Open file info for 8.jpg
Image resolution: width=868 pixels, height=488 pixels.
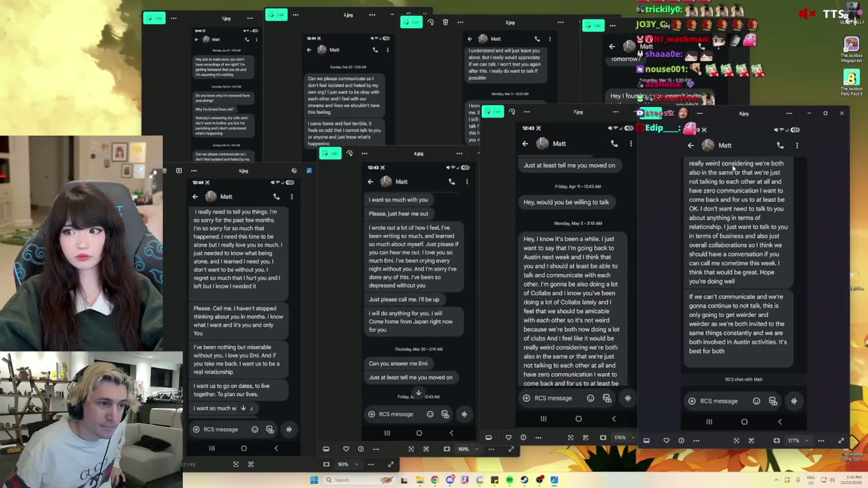point(681,441)
